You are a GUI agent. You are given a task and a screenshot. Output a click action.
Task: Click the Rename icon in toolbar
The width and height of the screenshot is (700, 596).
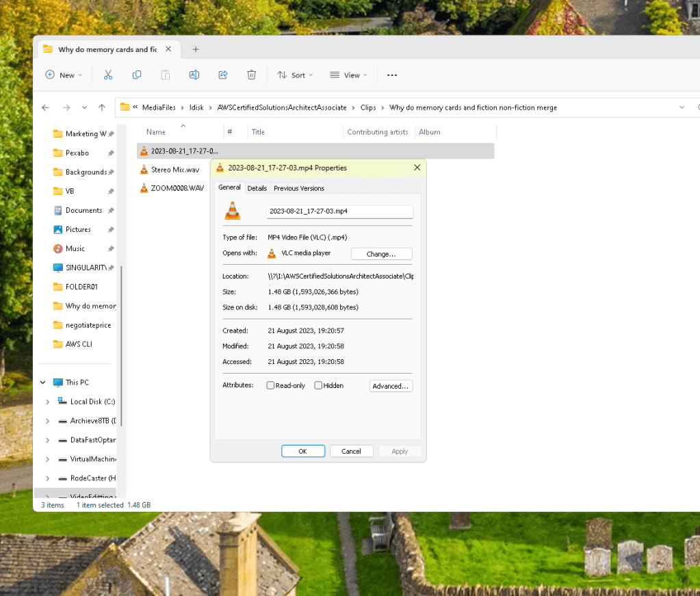[194, 75]
